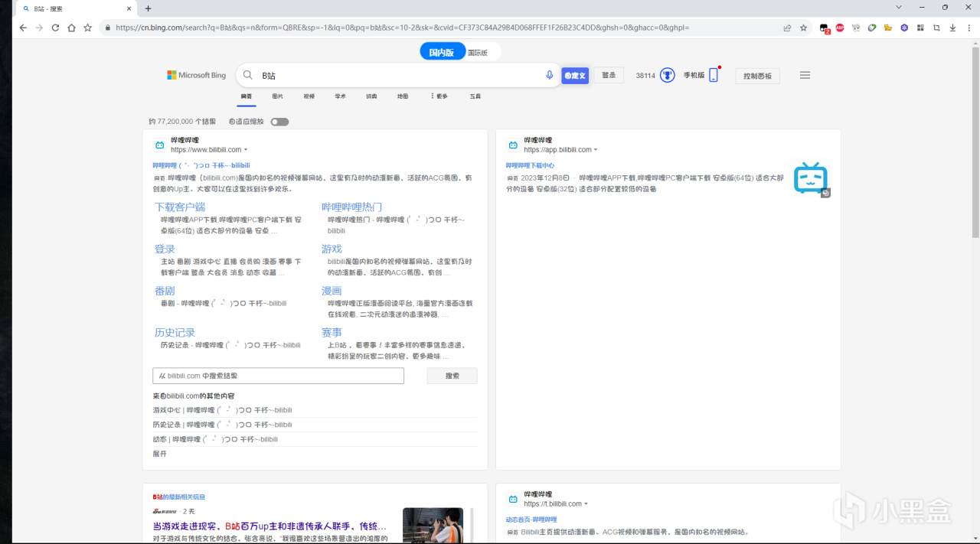Switch to the 地图 search tab
Screen dimensions: 980x544
click(403, 96)
